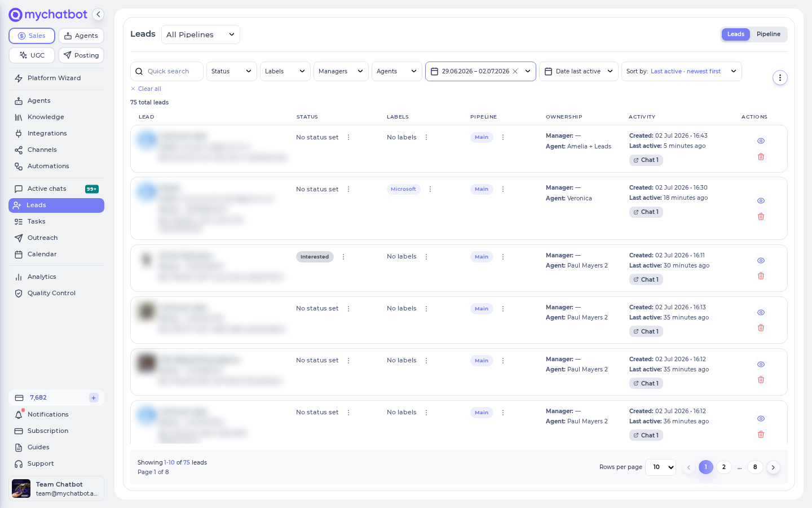Screen dimensions: 812x508
Task: Click Clear all filters link
Action: click(x=146, y=89)
